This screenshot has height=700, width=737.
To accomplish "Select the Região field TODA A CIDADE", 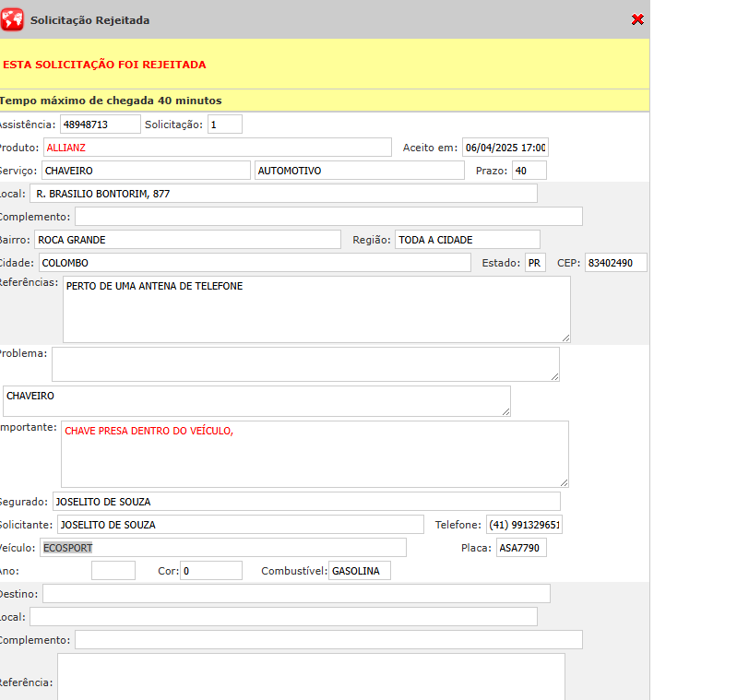I will coord(467,240).
